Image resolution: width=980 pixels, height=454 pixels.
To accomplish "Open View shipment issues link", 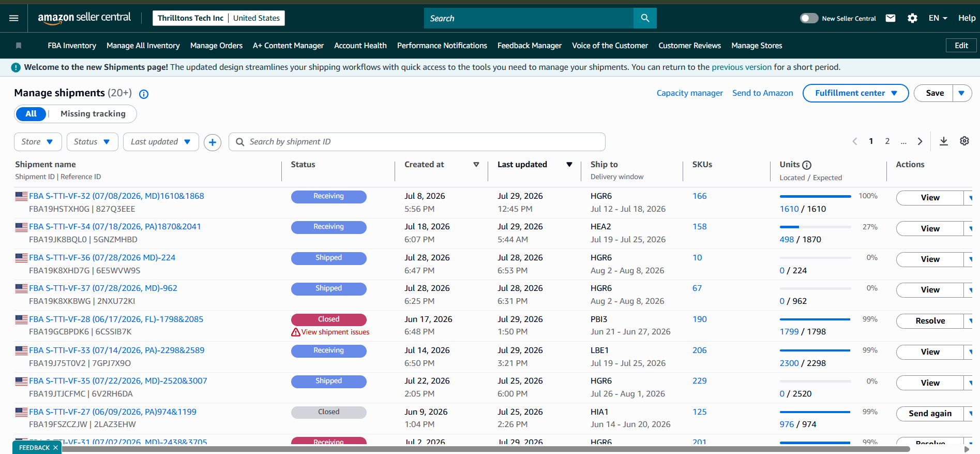I will click(335, 332).
